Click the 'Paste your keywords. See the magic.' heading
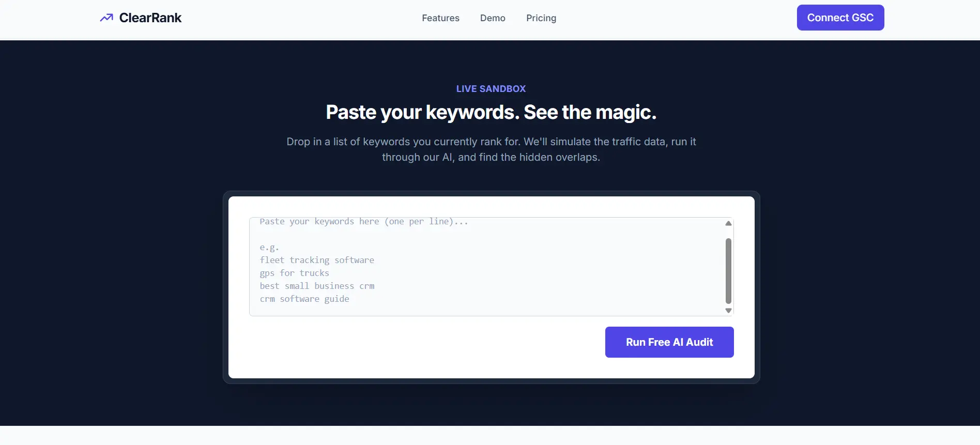This screenshot has height=445, width=980. (x=491, y=112)
